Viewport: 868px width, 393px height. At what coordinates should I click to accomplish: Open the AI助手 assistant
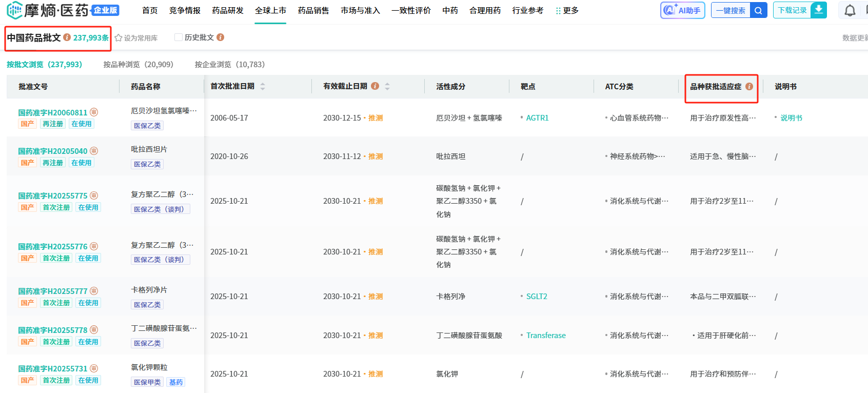[x=682, y=10]
